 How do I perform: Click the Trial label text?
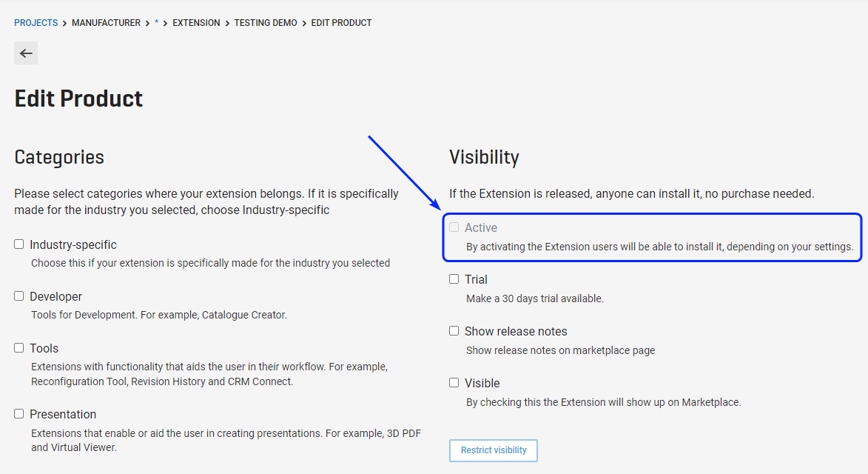(x=476, y=280)
